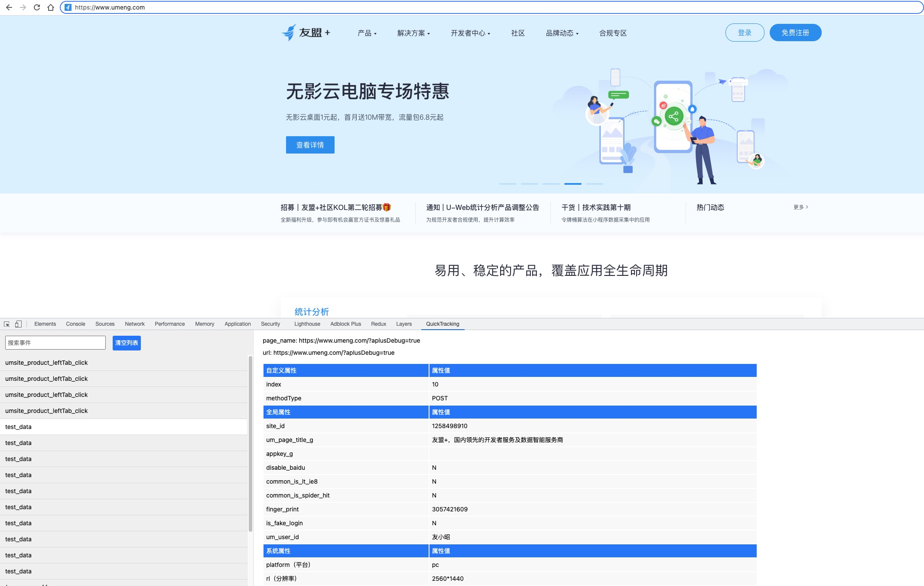The image size is (924, 586).
Task: Select the second carousel indicator
Action: pos(530,184)
